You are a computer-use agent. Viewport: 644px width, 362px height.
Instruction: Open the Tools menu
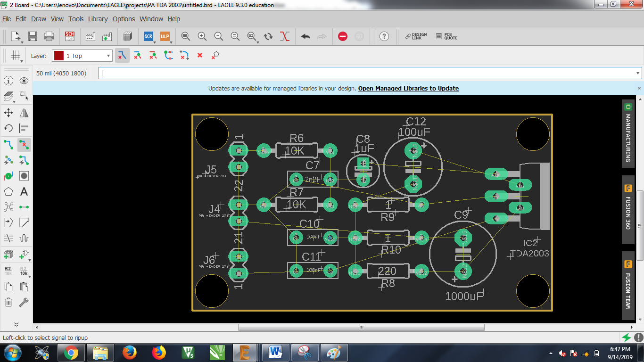coord(75,19)
